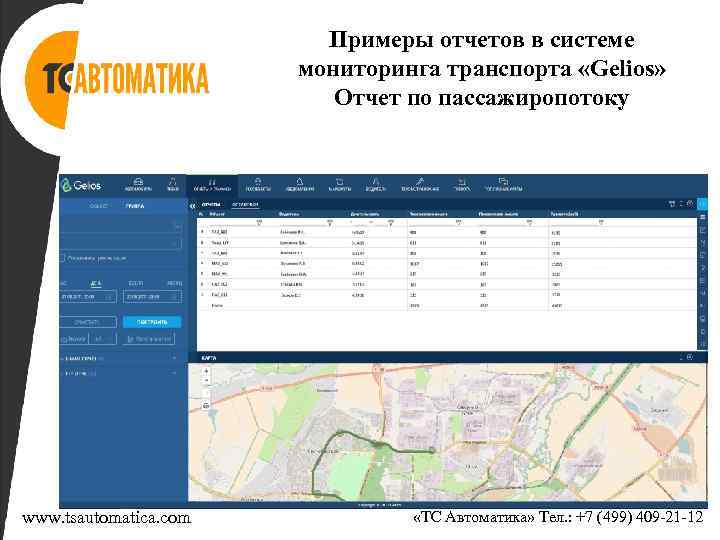
Task: Open the second selection dropdown in left panel
Action: pyautogui.click(x=122, y=243)
